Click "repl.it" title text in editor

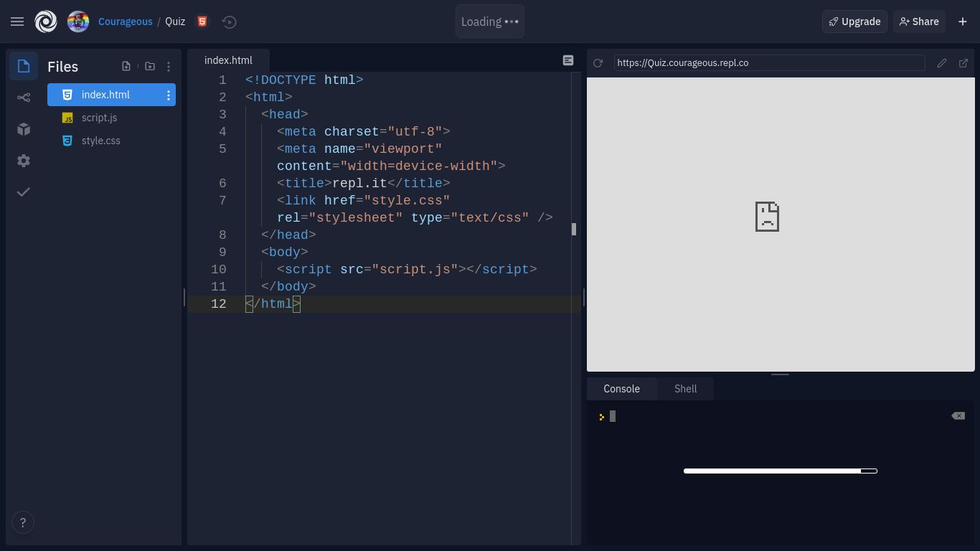359,183
